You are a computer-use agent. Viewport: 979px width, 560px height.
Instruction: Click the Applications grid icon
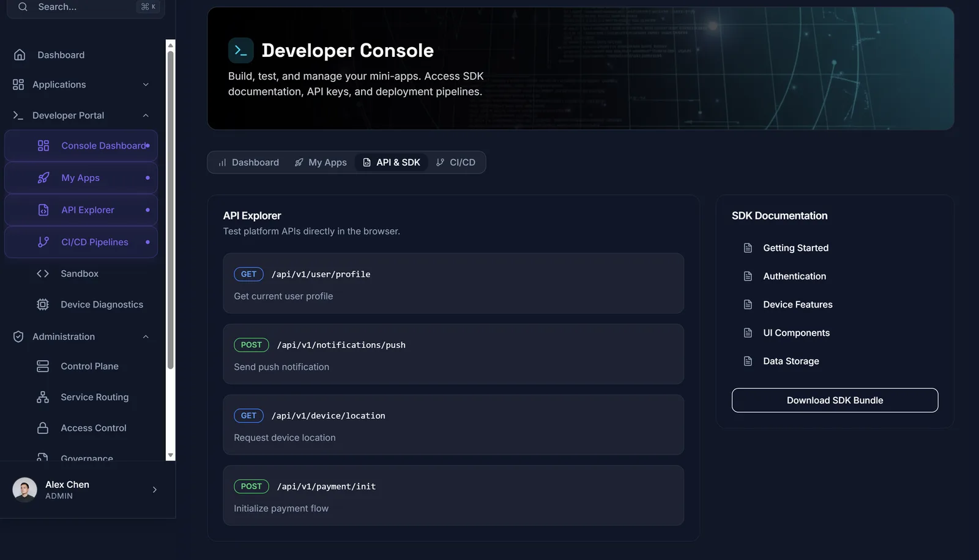[18, 84]
